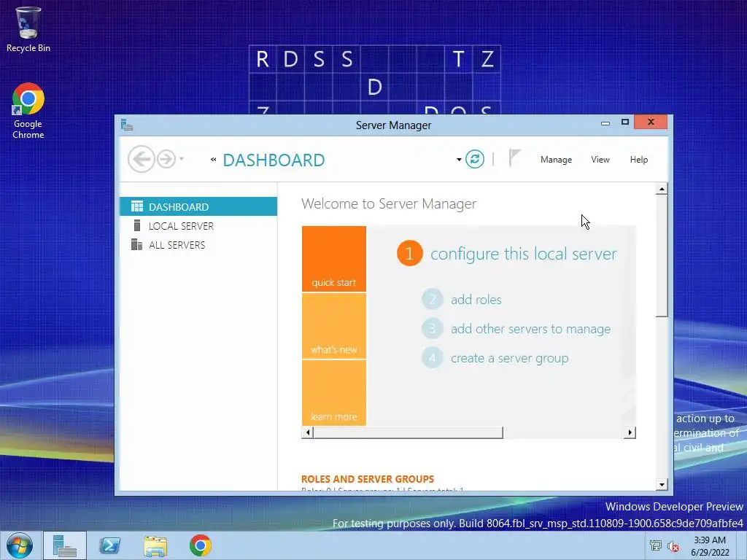Click the create a server group link
Screen dimensions: 747x560
coord(510,358)
